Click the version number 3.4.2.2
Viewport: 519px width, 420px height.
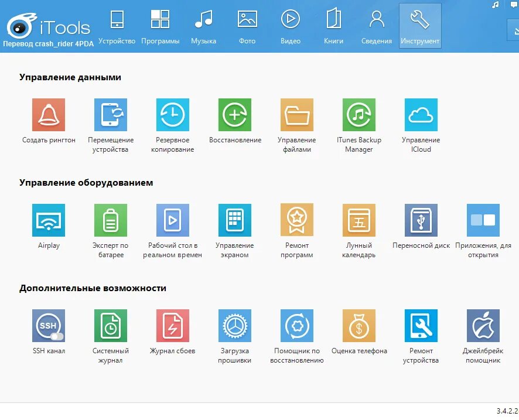coord(507,411)
